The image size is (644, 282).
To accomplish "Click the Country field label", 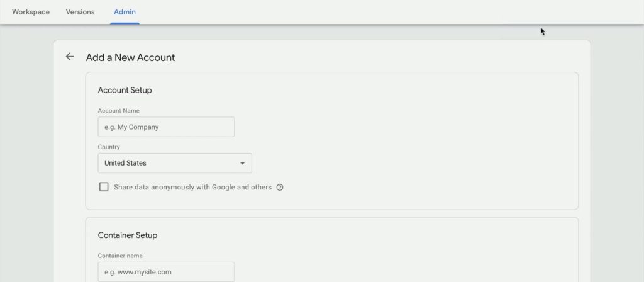I will click(x=109, y=147).
